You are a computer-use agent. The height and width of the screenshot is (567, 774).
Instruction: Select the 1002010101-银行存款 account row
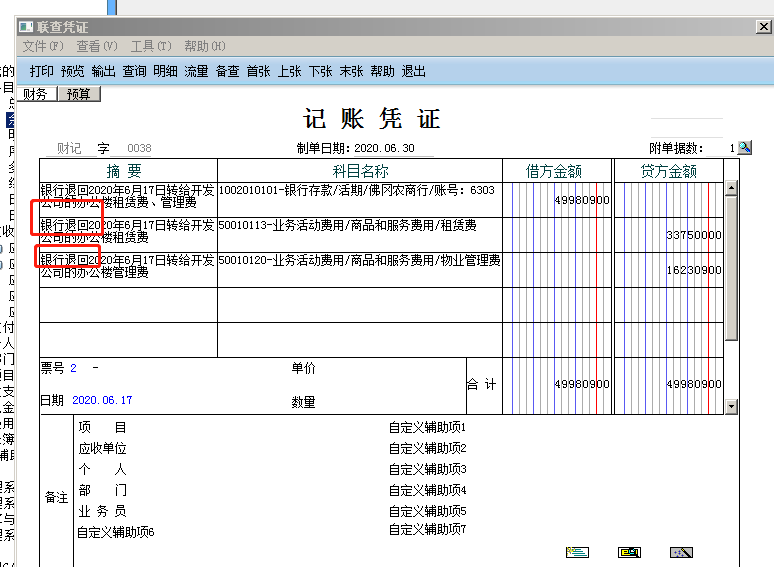pos(360,200)
